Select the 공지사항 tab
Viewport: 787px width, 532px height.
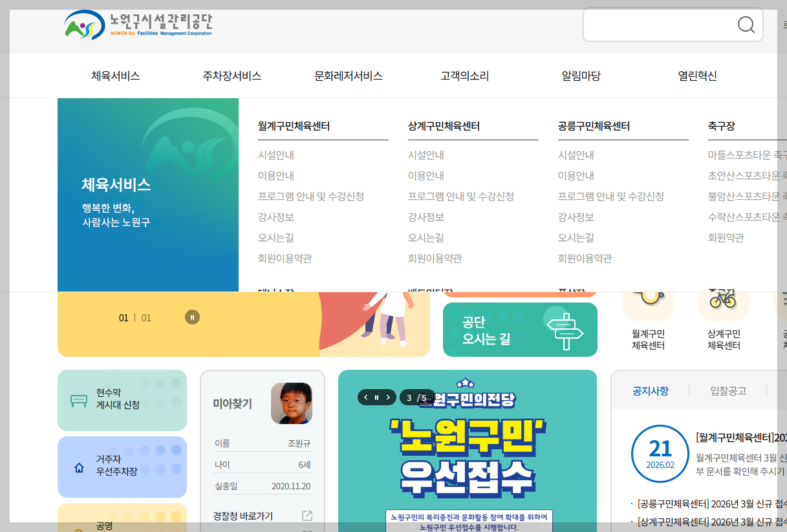pyautogui.click(x=651, y=390)
